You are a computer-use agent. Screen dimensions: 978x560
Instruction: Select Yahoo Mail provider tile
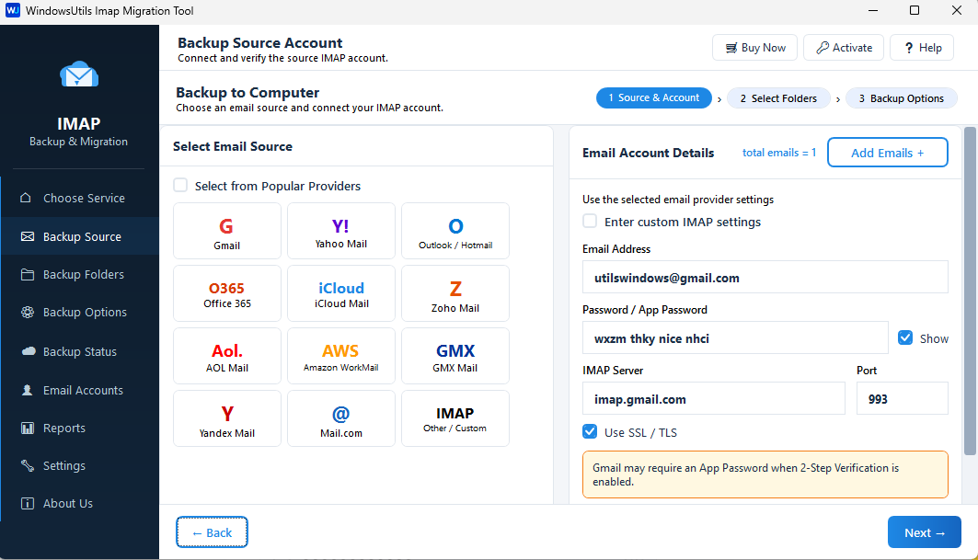click(341, 231)
